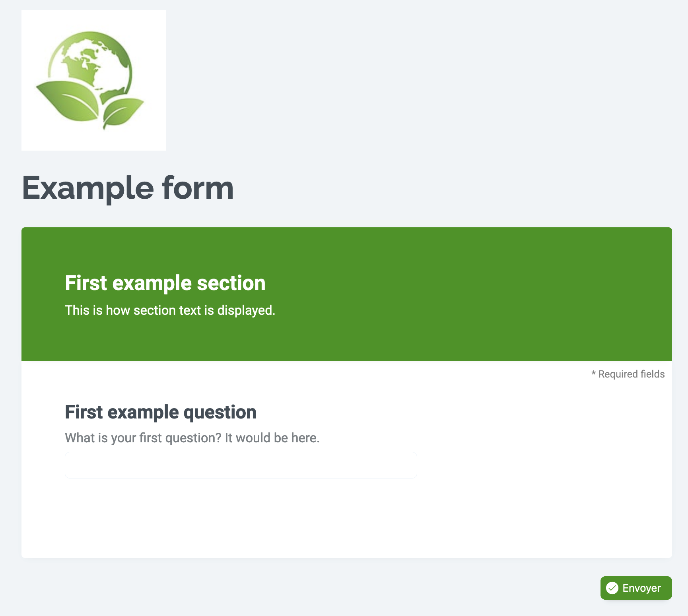Click the "Envoyer" text label
This screenshot has height=616, width=688.
(641, 588)
